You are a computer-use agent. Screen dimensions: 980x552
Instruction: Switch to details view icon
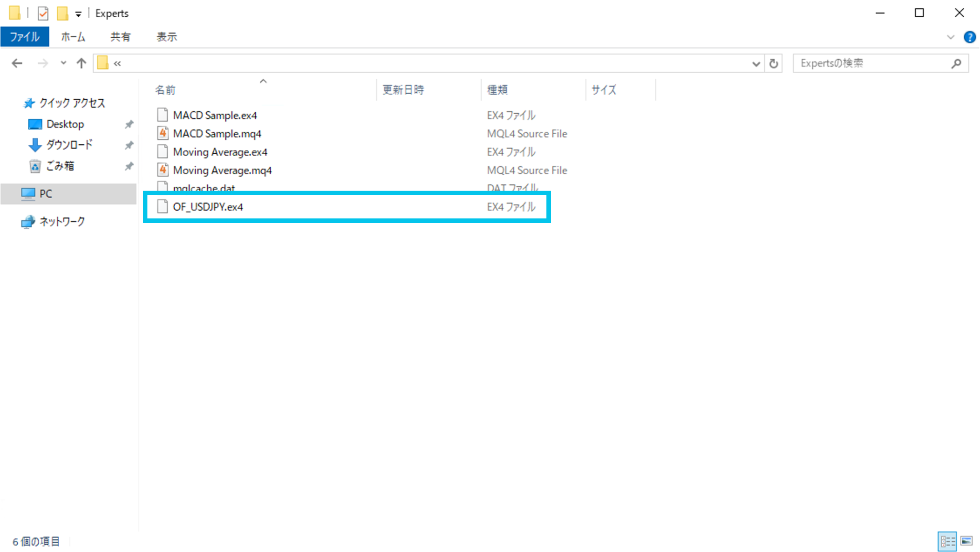click(947, 541)
